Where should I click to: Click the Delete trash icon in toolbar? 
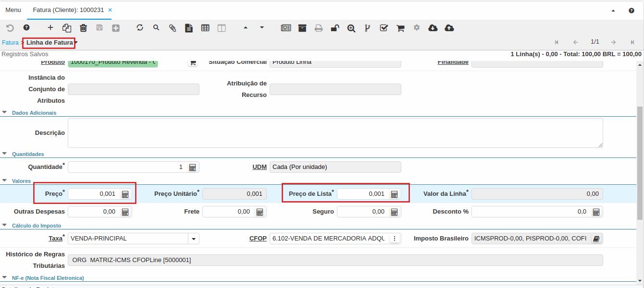[x=83, y=28]
